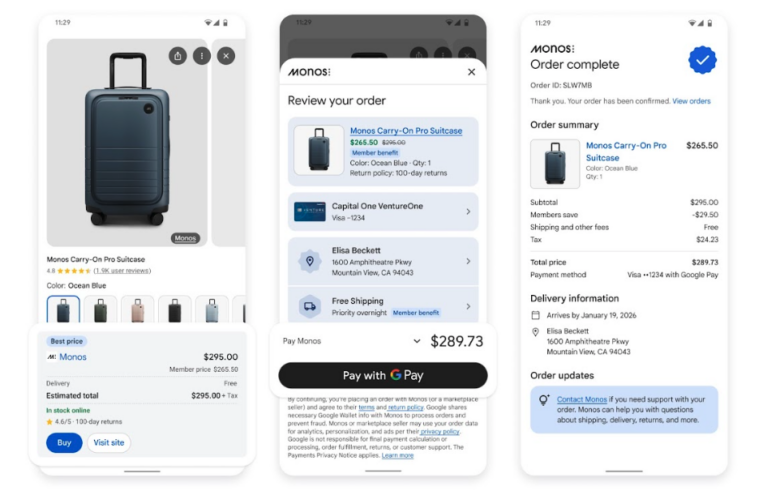Image resolution: width=780 pixels, height=495 pixels.
Task: Open Elisa Beckett shipping address chevron
Action: pos(468,261)
